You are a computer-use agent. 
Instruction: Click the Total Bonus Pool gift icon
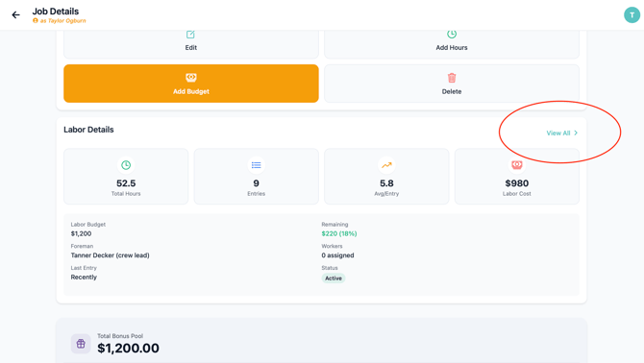point(81,344)
